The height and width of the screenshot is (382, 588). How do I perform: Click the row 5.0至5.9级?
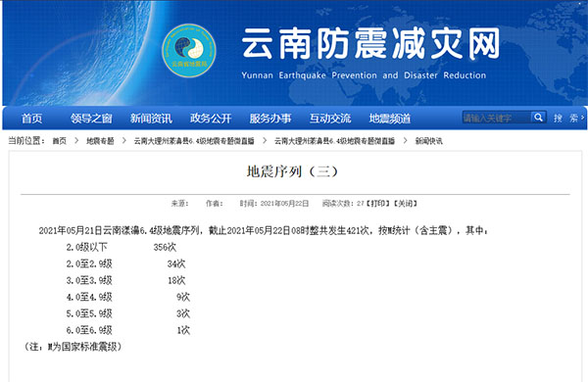pyautogui.click(x=89, y=313)
